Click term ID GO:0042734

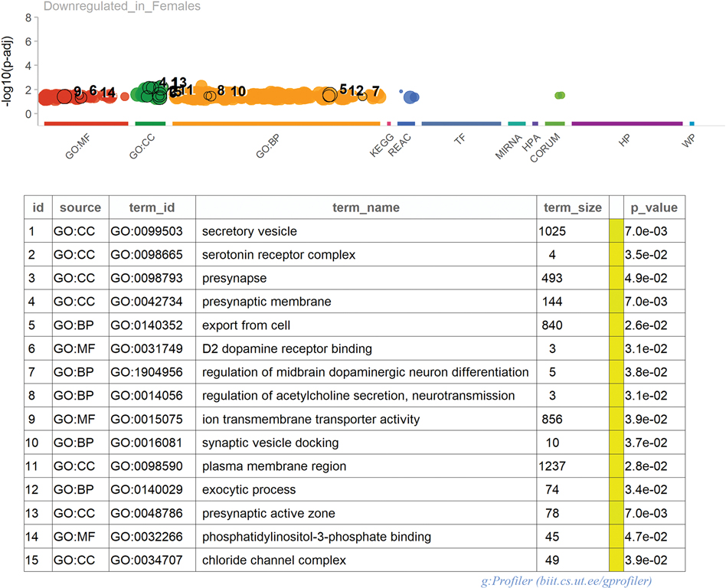click(146, 302)
